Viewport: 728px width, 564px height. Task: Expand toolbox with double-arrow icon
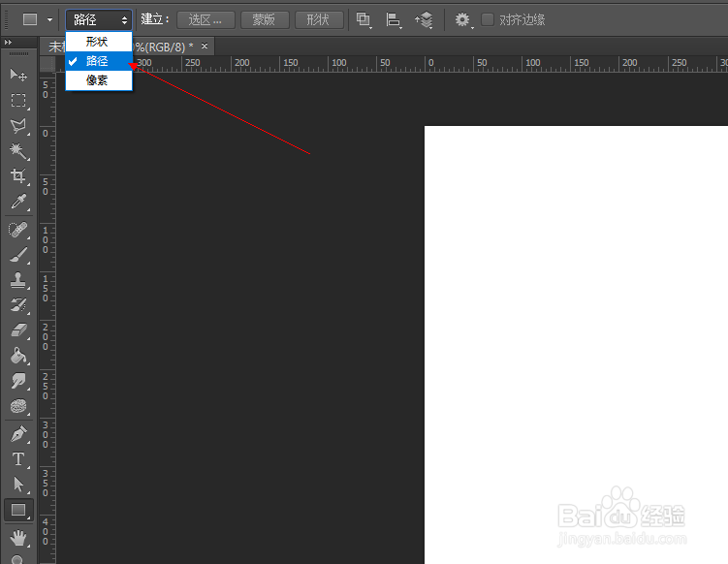click(x=8, y=43)
